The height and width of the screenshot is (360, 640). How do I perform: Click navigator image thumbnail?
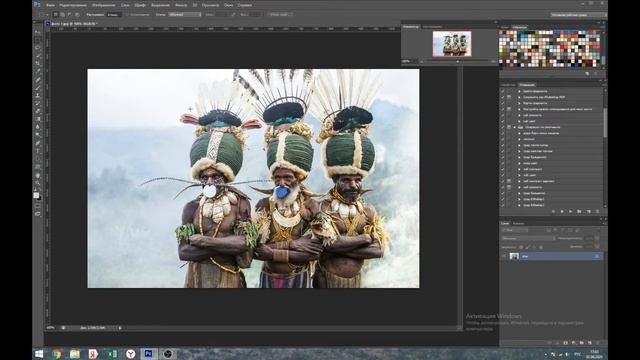(x=452, y=44)
